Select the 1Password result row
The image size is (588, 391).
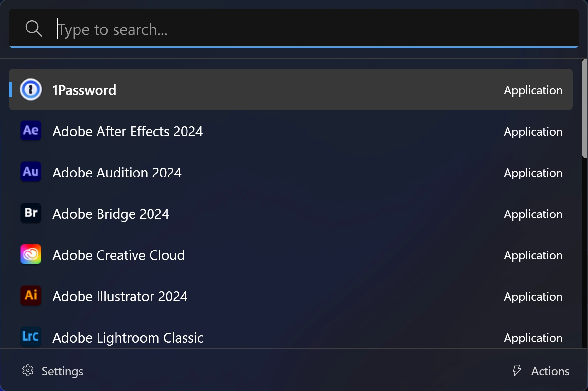tap(291, 89)
